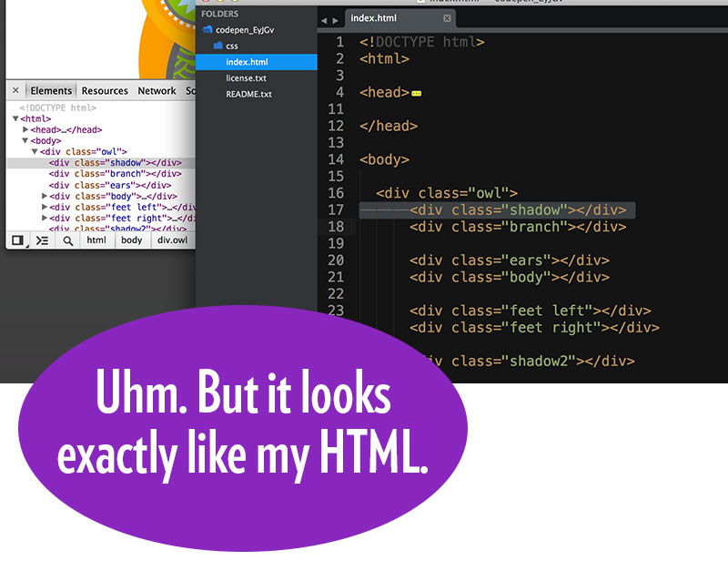Click the body breadcrumb in DevTools
728x571 pixels.
(132, 240)
